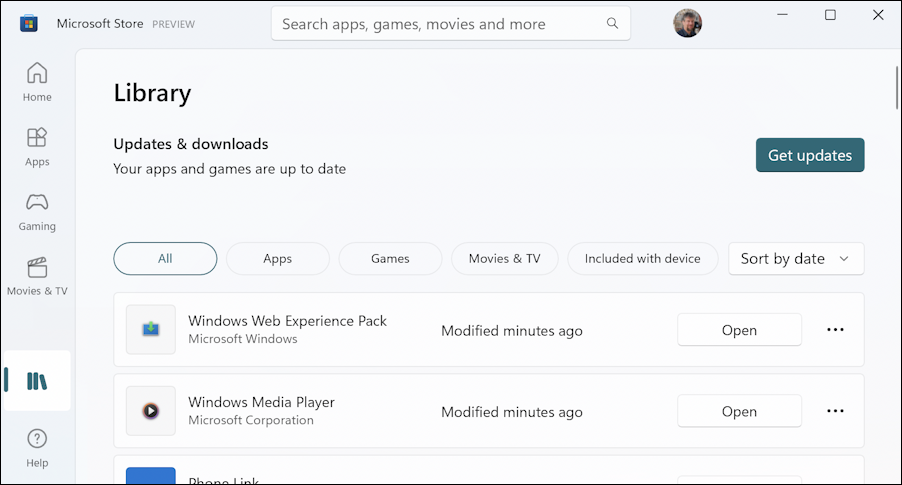Close the Microsoft Store window

(878, 14)
